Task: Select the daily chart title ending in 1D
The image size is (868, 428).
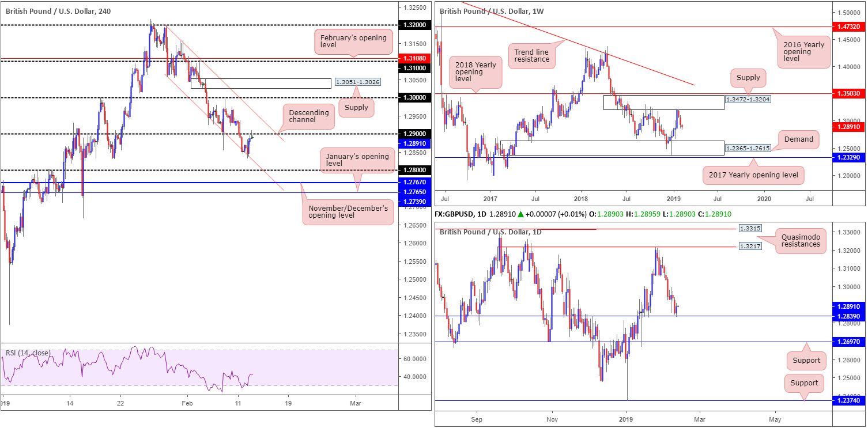Action: pos(492,232)
